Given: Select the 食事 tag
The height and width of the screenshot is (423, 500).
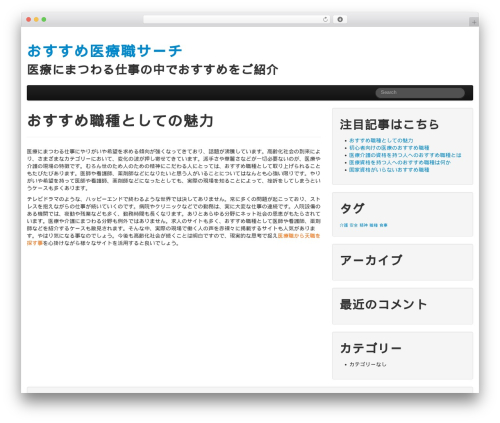Looking at the screenshot, I should (383, 225).
